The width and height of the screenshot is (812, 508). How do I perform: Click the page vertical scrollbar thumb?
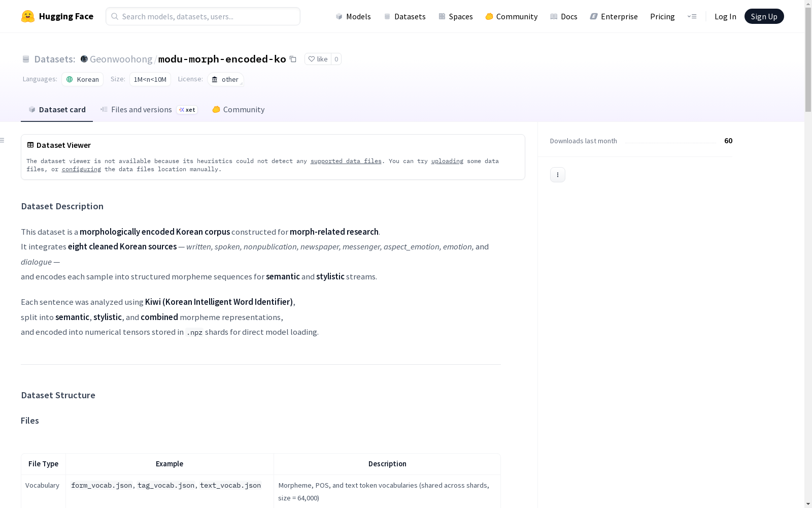pyautogui.click(x=808, y=60)
